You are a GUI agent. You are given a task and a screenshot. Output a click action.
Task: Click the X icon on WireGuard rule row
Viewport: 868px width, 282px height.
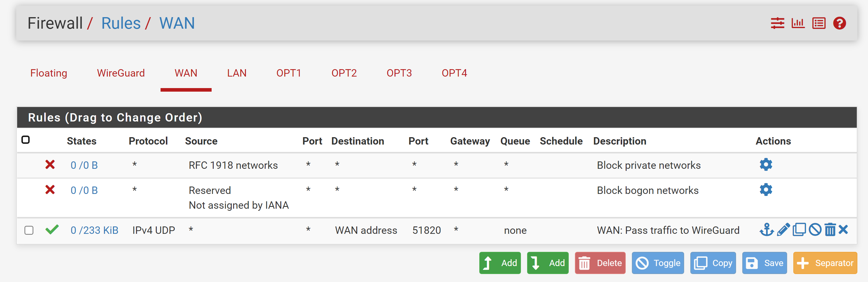843,230
